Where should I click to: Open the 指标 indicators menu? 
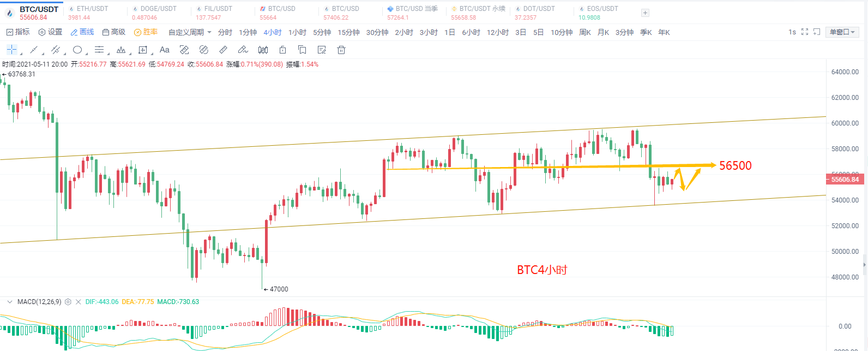18,32
